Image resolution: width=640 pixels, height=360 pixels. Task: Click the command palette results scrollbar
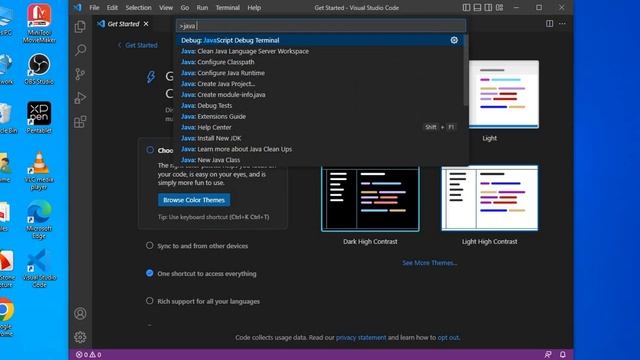[x=466, y=70]
